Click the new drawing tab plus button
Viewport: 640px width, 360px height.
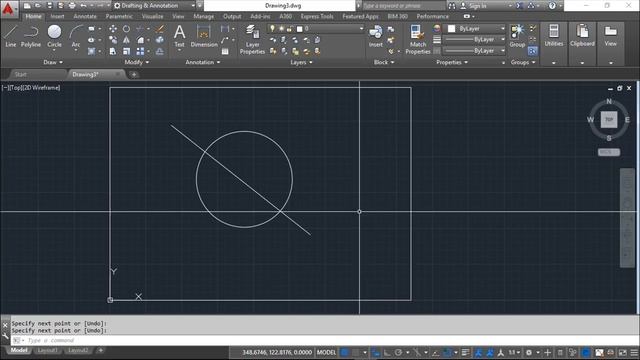[134, 74]
